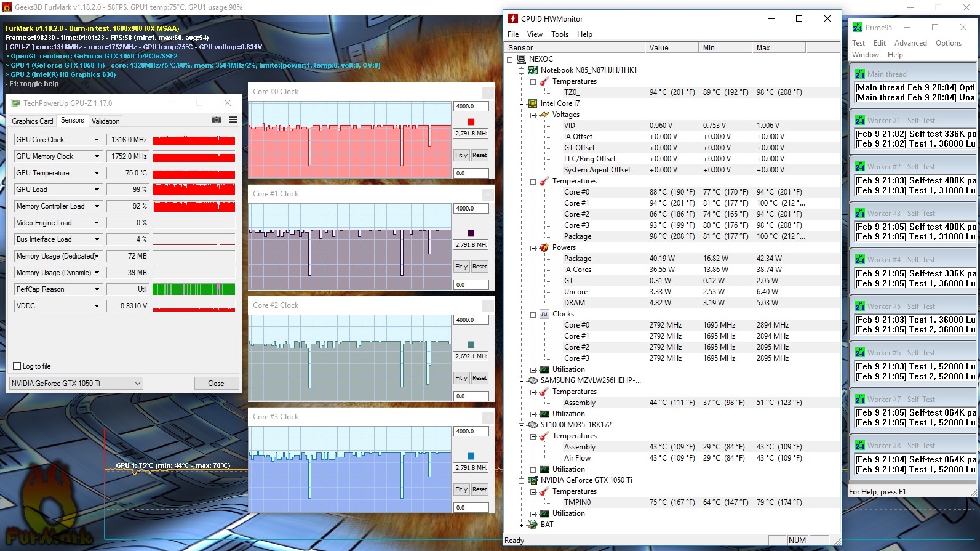Click the Powers flame icon
Viewport: 980px width, 551px height.
coord(544,247)
